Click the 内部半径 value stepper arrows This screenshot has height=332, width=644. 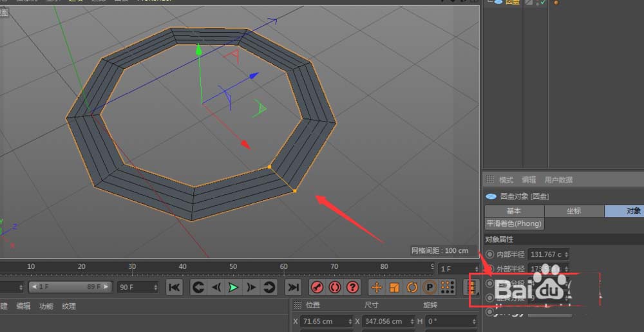pyautogui.click(x=566, y=254)
